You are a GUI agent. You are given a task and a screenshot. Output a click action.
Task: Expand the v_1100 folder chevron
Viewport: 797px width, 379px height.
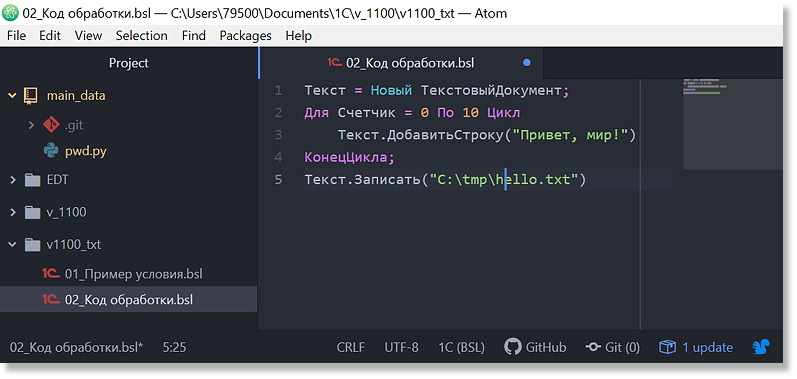12,212
